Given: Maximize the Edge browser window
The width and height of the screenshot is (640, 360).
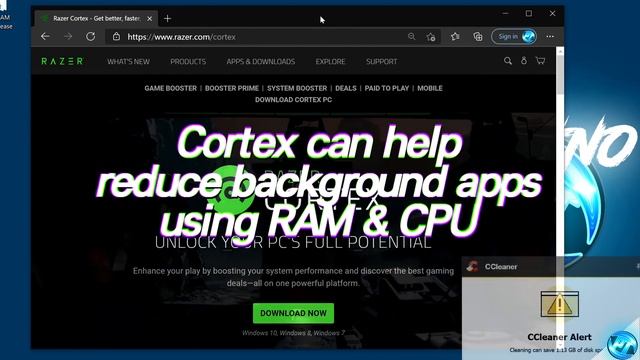Looking at the screenshot, I should point(529,13).
